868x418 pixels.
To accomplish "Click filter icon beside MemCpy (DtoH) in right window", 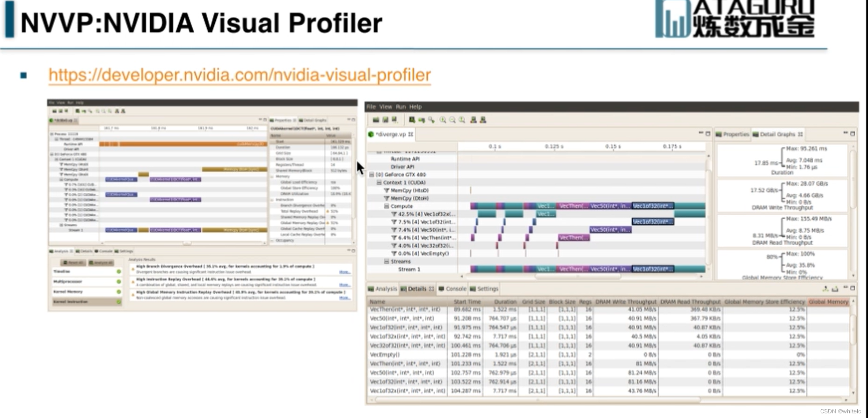I will tap(387, 198).
